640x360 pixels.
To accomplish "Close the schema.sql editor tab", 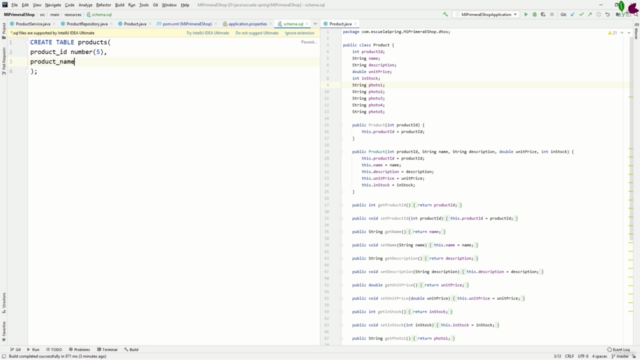I will click(x=307, y=24).
